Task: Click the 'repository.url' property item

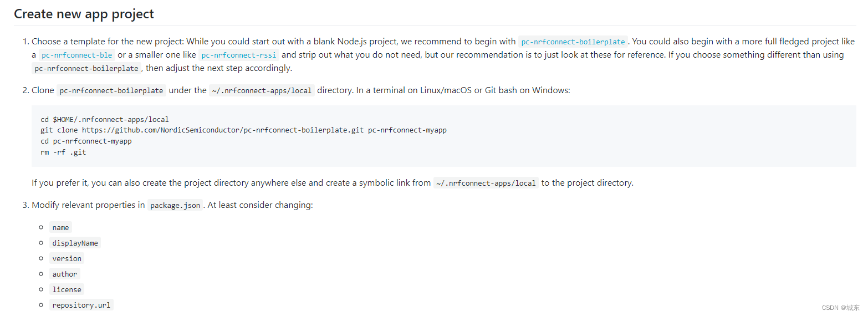Action: (81, 305)
